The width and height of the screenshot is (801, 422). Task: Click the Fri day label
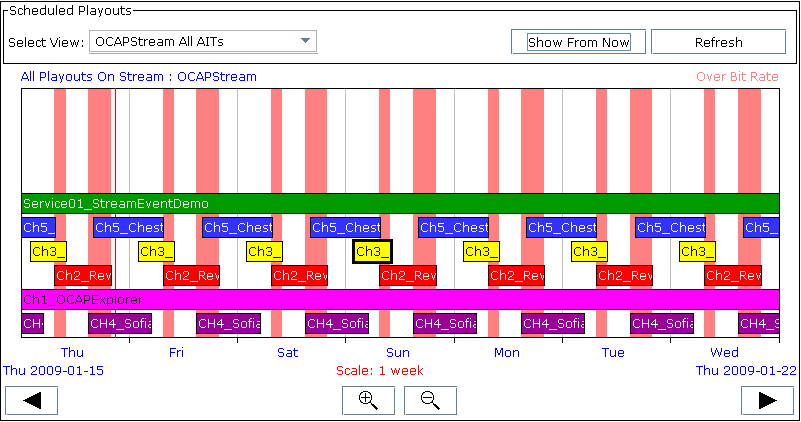[x=176, y=353]
